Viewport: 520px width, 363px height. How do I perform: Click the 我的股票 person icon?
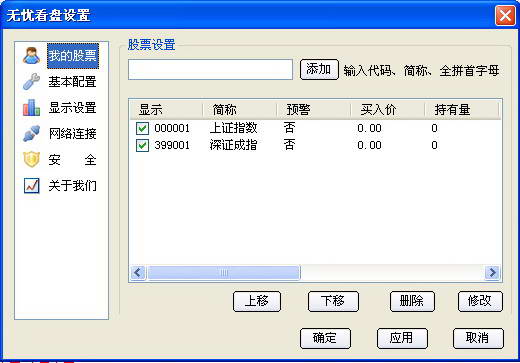(32, 56)
